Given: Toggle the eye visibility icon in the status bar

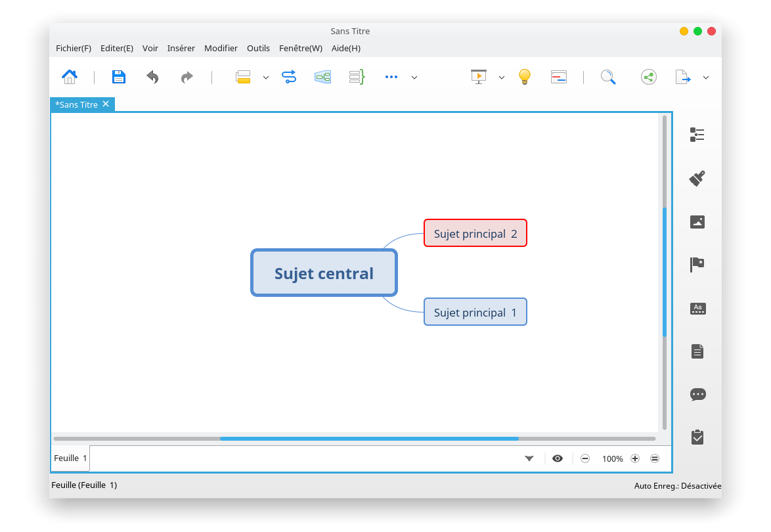Looking at the screenshot, I should click(558, 458).
